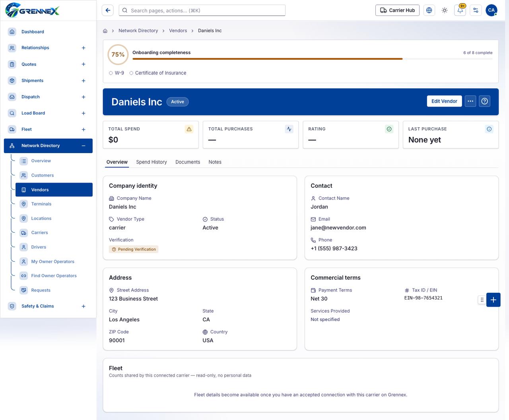Image resolution: width=509 pixels, height=420 pixels.
Task: Switch to the Spend History tab
Action: pos(152,162)
